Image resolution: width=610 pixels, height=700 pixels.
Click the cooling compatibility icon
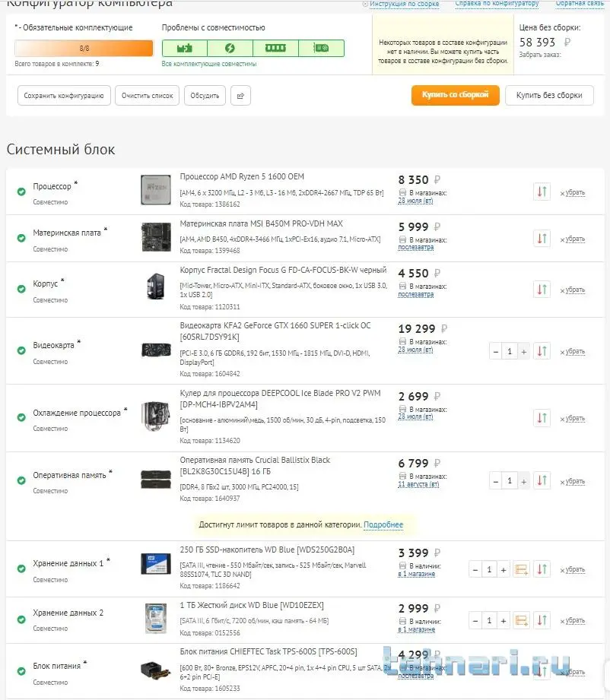(321, 48)
